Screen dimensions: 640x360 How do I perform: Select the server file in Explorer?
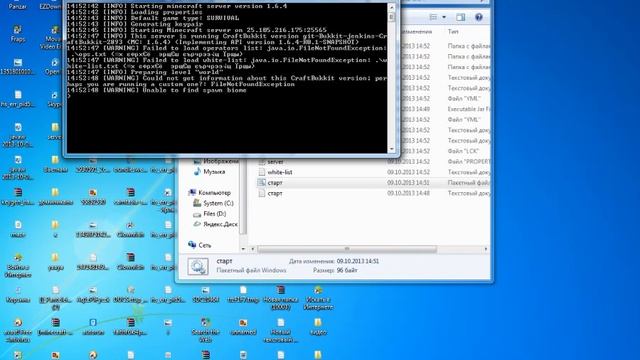pyautogui.click(x=276, y=162)
